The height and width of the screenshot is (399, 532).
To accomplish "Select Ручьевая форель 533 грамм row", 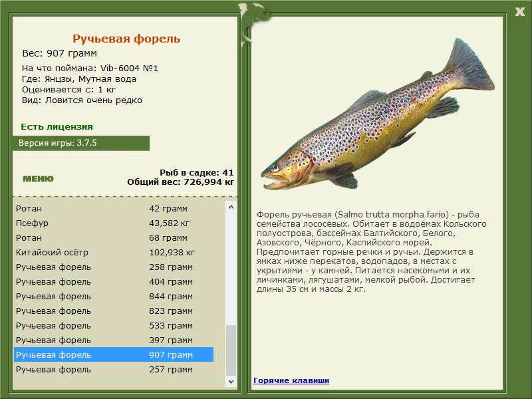I will pyautogui.click(x=114, y=325).
